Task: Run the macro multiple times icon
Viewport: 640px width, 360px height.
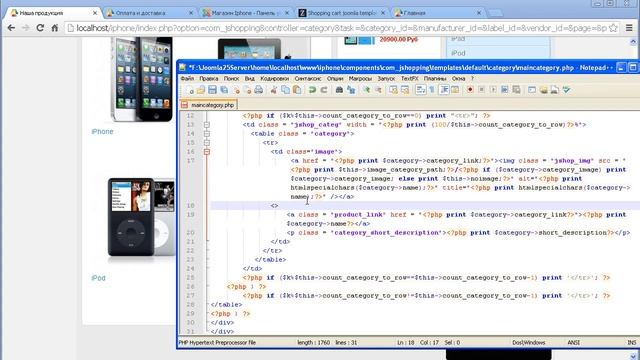Action: click(x=504, y=90)
